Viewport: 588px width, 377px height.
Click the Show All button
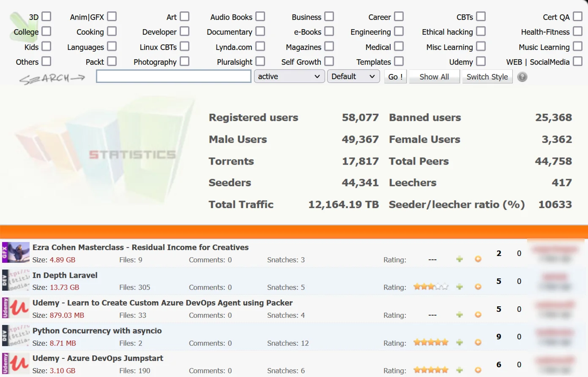434,77
